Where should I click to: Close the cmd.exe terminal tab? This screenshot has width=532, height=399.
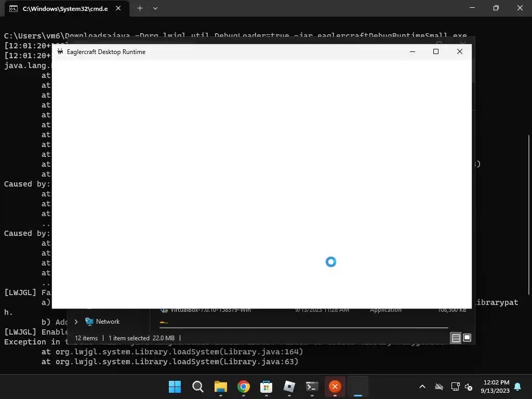[x=118, y=8]
